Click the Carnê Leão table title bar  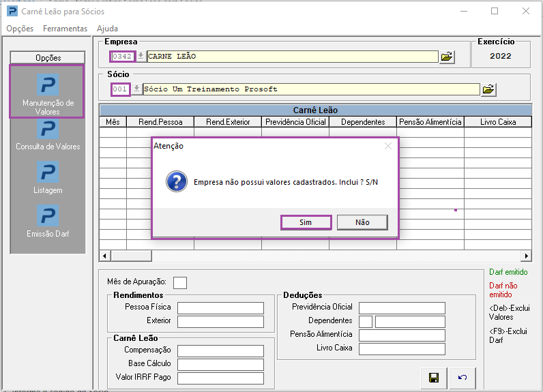coord(315,110)
